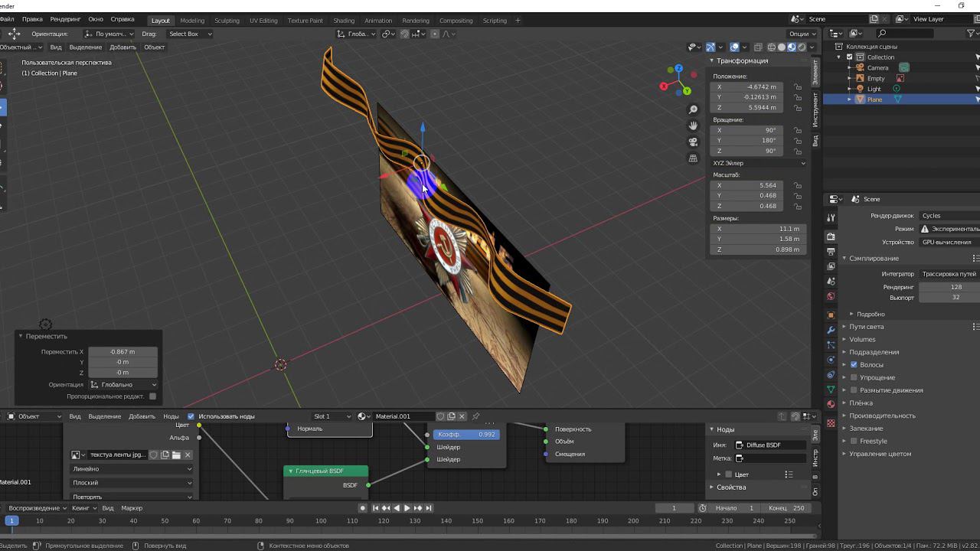Screen dimensions: 980x551
Task: Click the pan hand icon in the viewport
Action: [693, 126]
